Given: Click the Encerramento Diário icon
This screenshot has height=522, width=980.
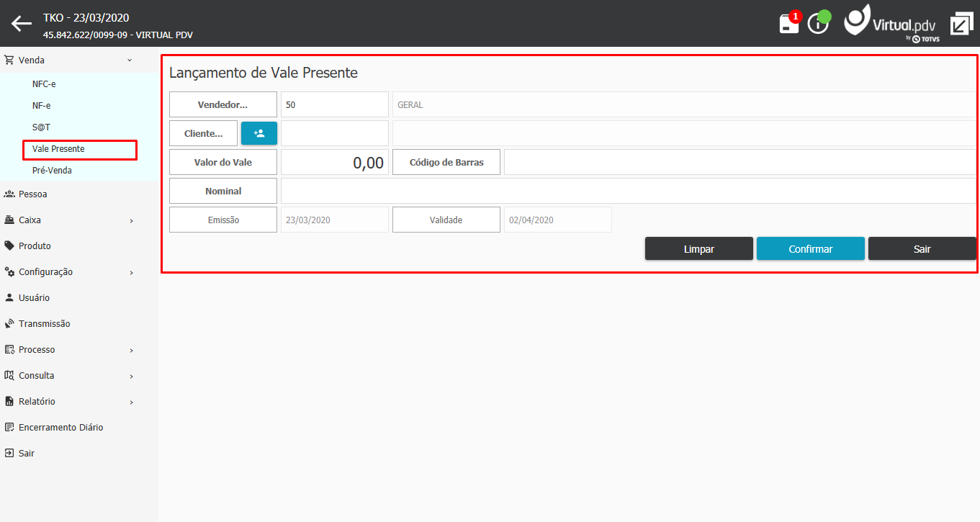Looking at the screenshot, I should pyautogui.click(x=9, y=428).
